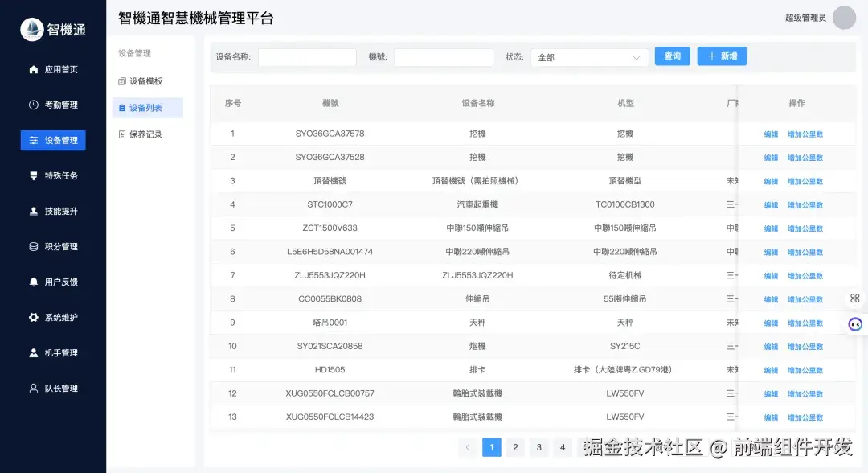This screenshot has height=473, width=868.
Task: Click the 新增 add button
Action: click(x=721, y=56)
